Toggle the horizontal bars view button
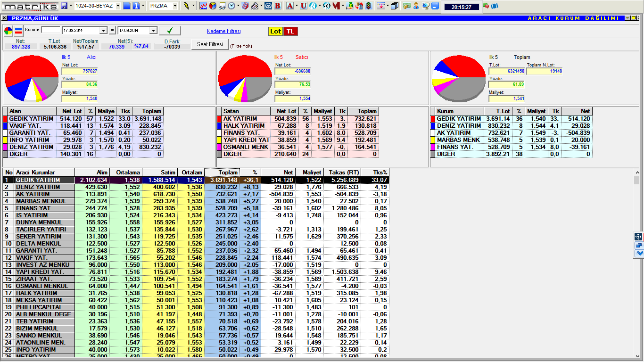Image resolution: width=644 pixels, height=362 pixels. [x=18, y=31]
